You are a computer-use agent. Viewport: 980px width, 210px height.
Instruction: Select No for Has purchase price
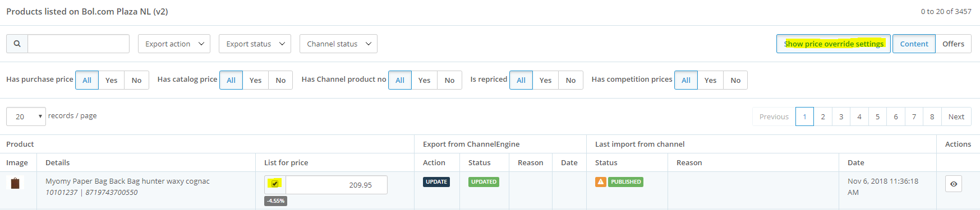coord(136,80)
